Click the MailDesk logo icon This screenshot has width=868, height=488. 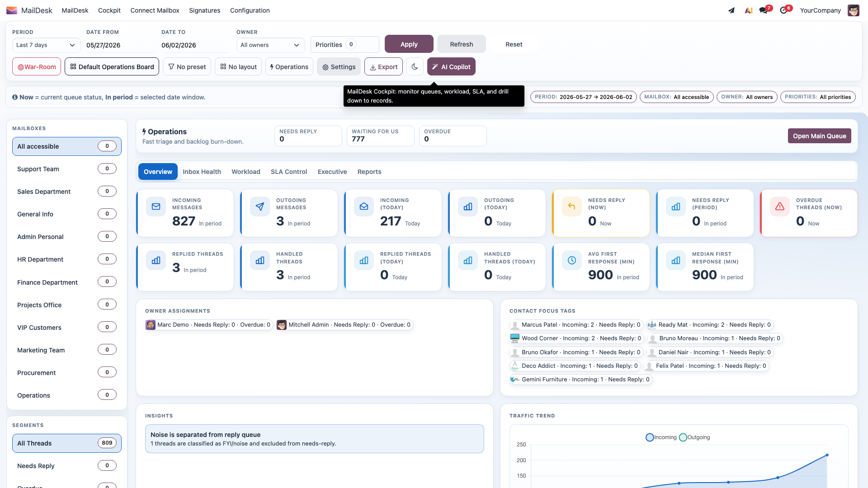[12, 10]
